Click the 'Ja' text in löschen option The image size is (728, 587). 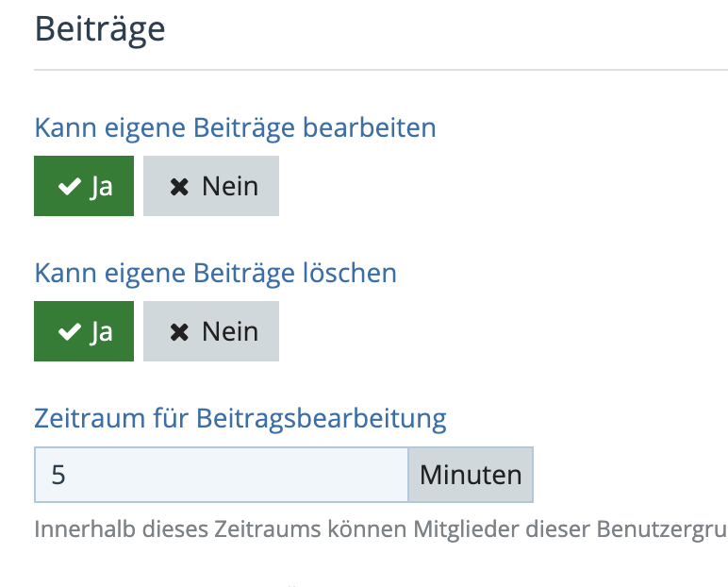(101, 332)
